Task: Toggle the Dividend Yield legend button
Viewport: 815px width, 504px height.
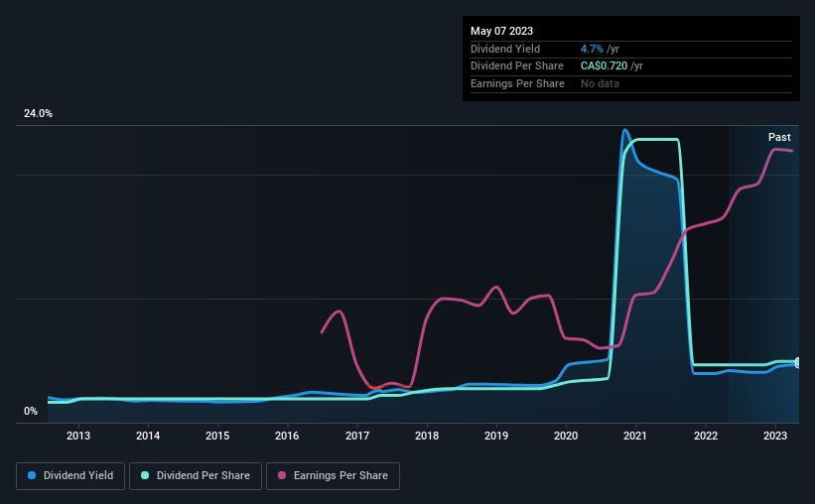Action: (x=69, y=476)
